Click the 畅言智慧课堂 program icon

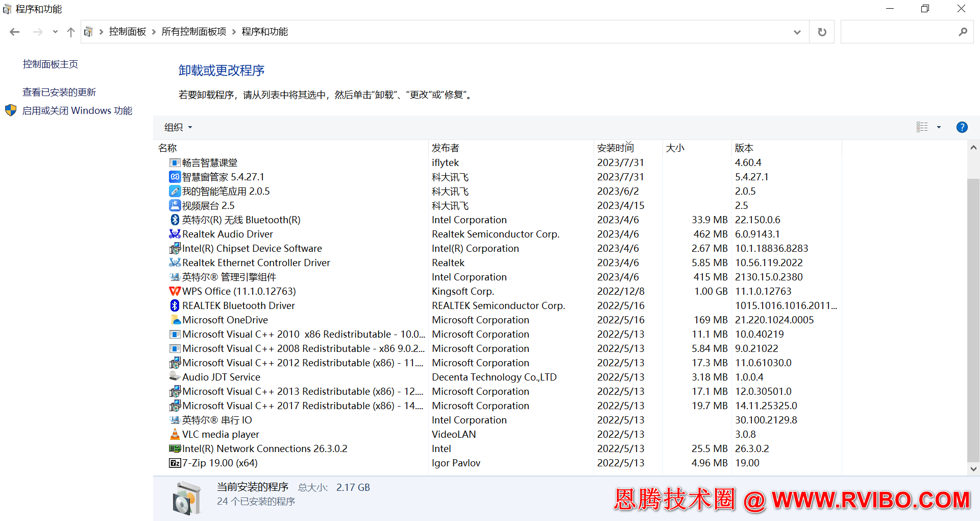click(x=175, y=162)
